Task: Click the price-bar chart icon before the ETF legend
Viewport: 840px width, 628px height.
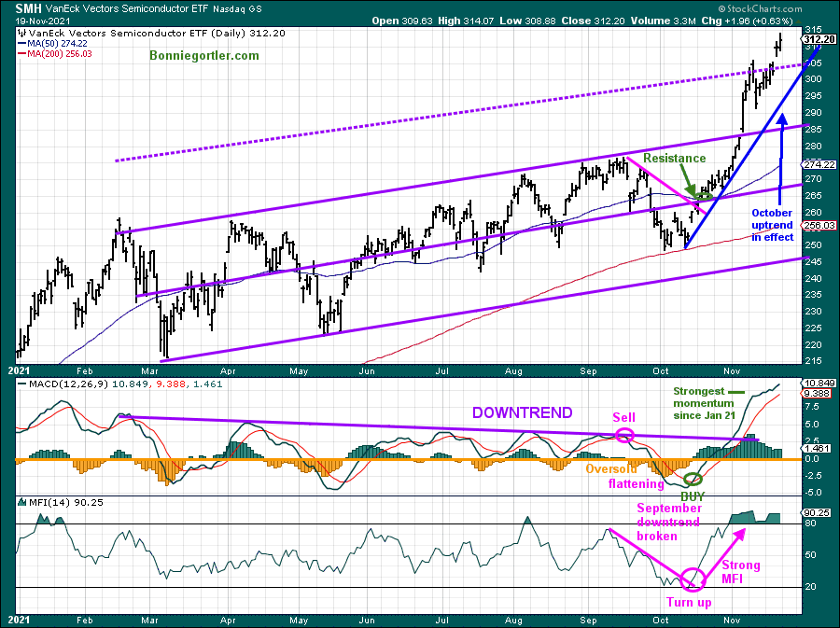Action: [21, 34]
